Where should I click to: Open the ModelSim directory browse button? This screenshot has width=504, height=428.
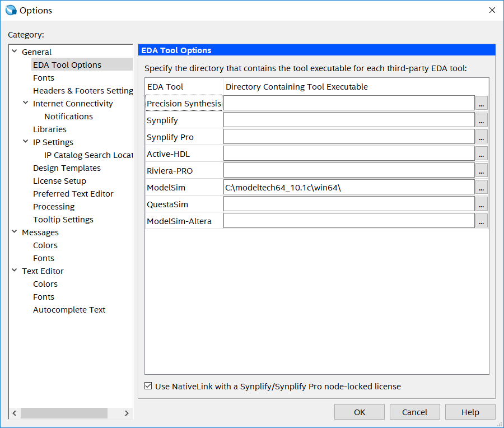coord(481,187)
